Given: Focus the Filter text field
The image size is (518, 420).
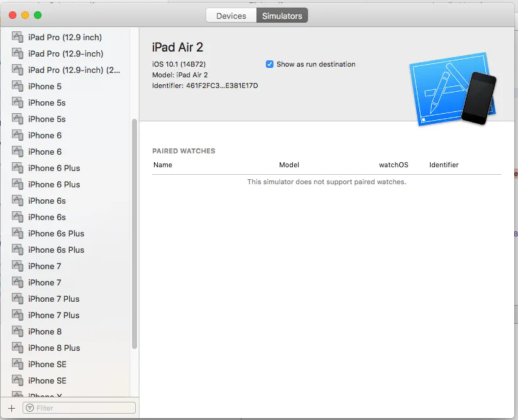Looking at the screenshot, I should pyautogui.click(x=79, y=408).
